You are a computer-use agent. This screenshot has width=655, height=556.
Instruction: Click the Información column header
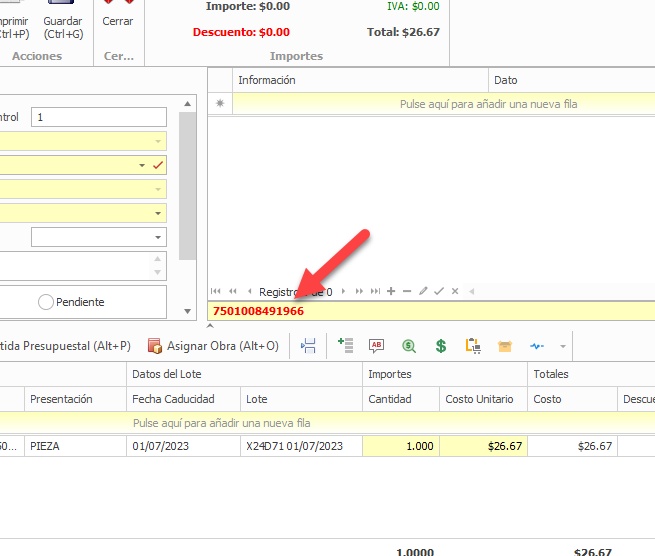[x=360, y=80]
